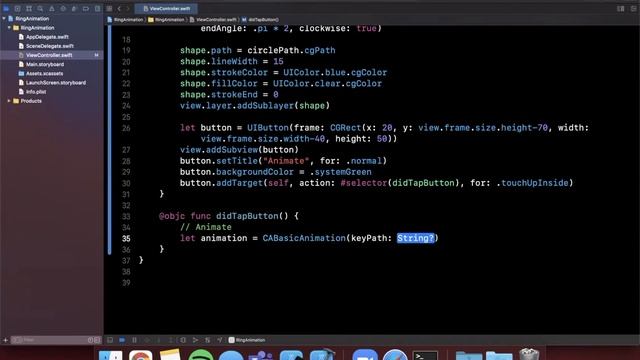Image resolution: width=640 pixels, height=360 pixels.
Task: Select the Products folder row
Action: tap(31, 101)
